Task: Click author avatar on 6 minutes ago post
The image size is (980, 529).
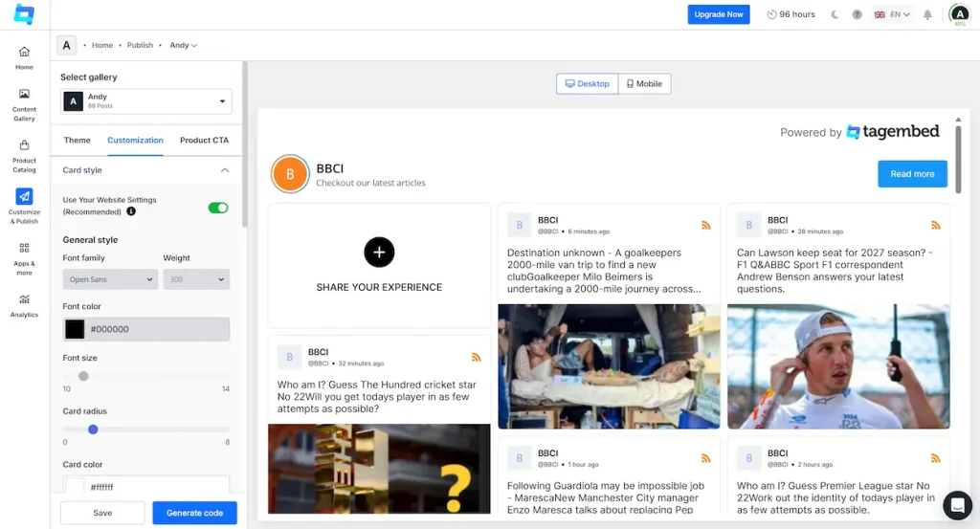Action: (x=519, y=226)
